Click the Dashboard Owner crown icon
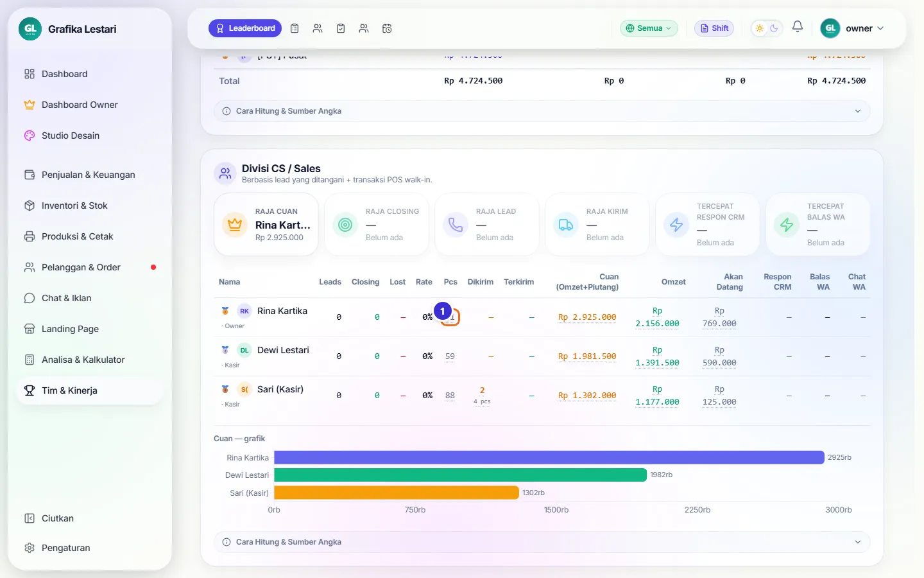924x578 pixels. pos(30,105)
